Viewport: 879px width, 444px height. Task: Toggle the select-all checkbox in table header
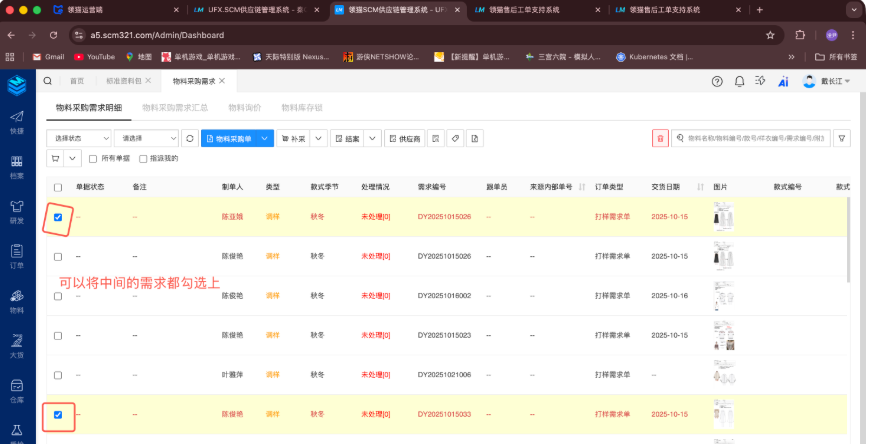(x=58, y=187)
